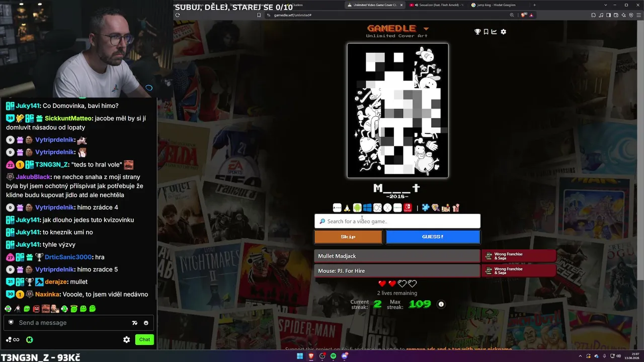Click Wrong Franchise tag next to Mullet Madjack
The height and width of the screenshot is (362, 644).
coord(519,256)
